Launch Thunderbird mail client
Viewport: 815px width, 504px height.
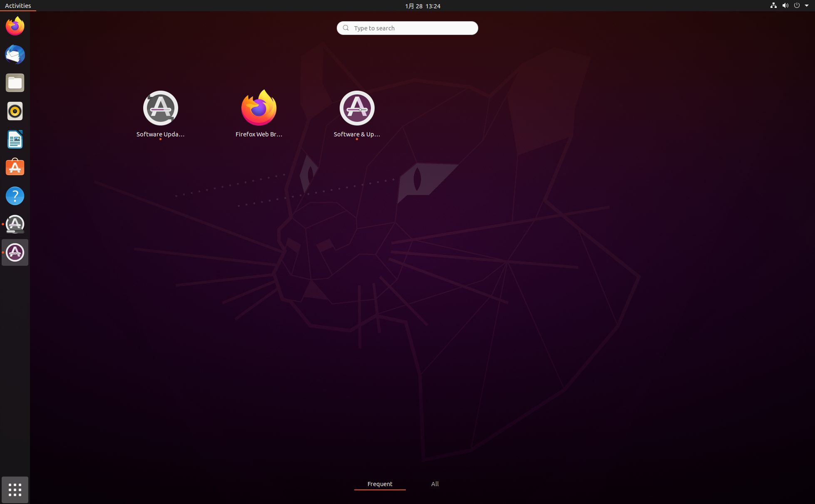(15, 54)
